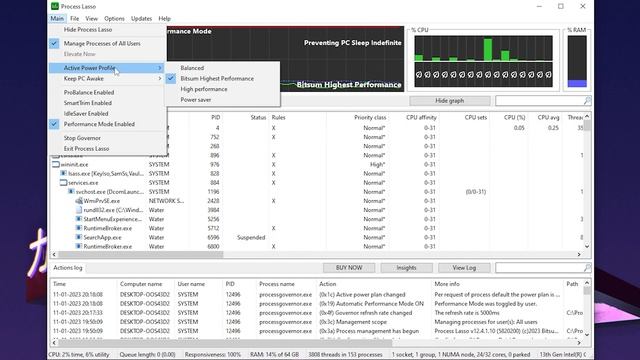This screenshot has width=640, height=360.
Task: Sort by CPU avg column header
Action: coord(548,118)
